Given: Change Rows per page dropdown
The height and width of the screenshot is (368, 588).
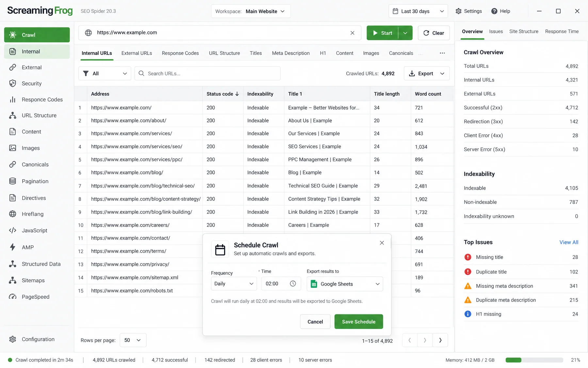Looking at the screenshot, I should (x=133, y=340).
